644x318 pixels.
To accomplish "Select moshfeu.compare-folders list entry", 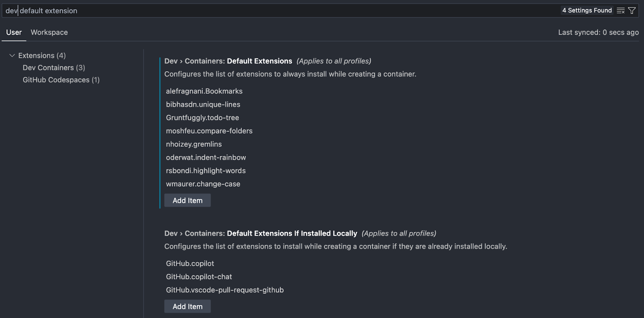I will (x=209, y=131).
